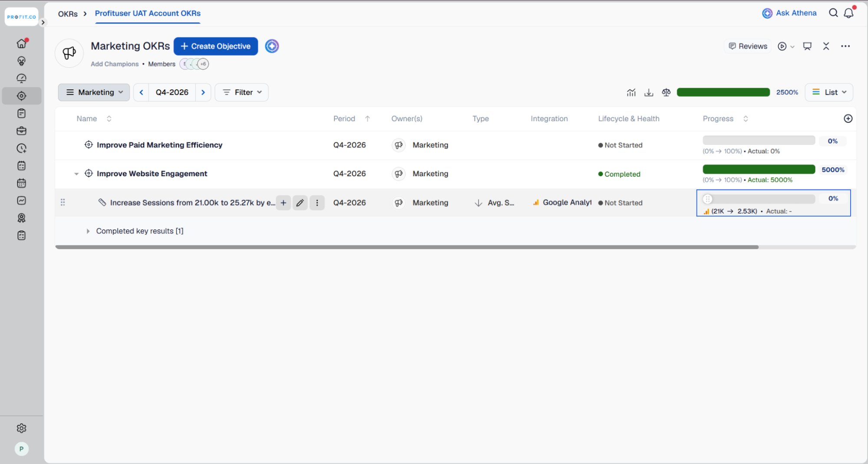Open the presentation screen icon
Image resolution: width=868 pixels, height=464 pixels.
pos(807,46)
